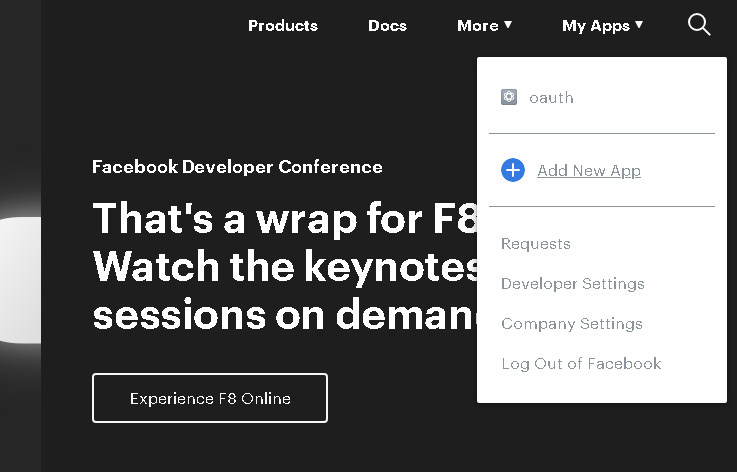Click the My Apps menu label
Viewport: 737px width, 472px height.
[x=595, y=26]
